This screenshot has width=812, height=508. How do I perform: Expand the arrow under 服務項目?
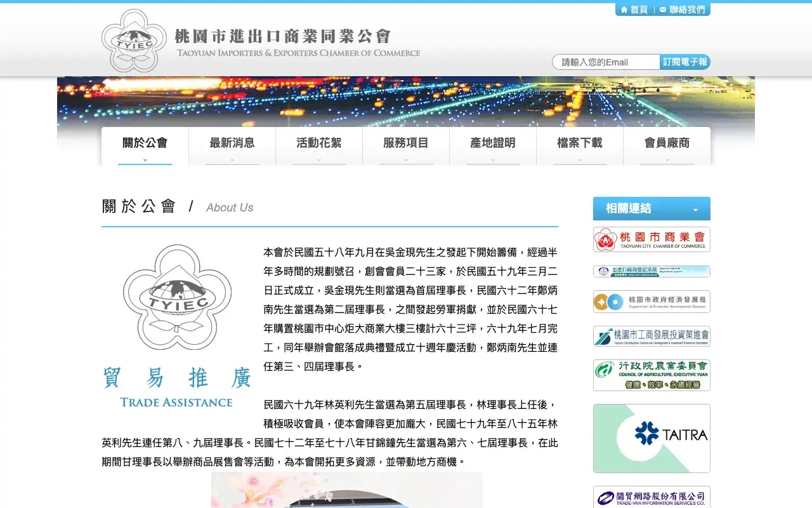[x=406, y=160]
